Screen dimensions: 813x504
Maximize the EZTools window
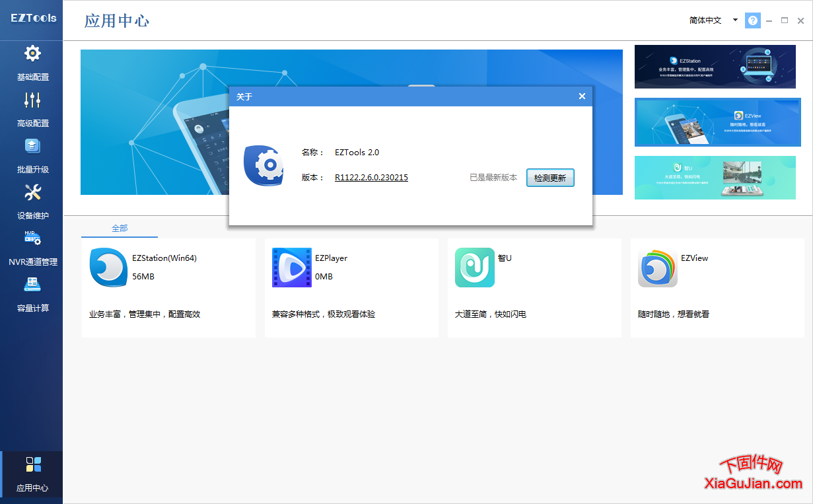point(785,20)
